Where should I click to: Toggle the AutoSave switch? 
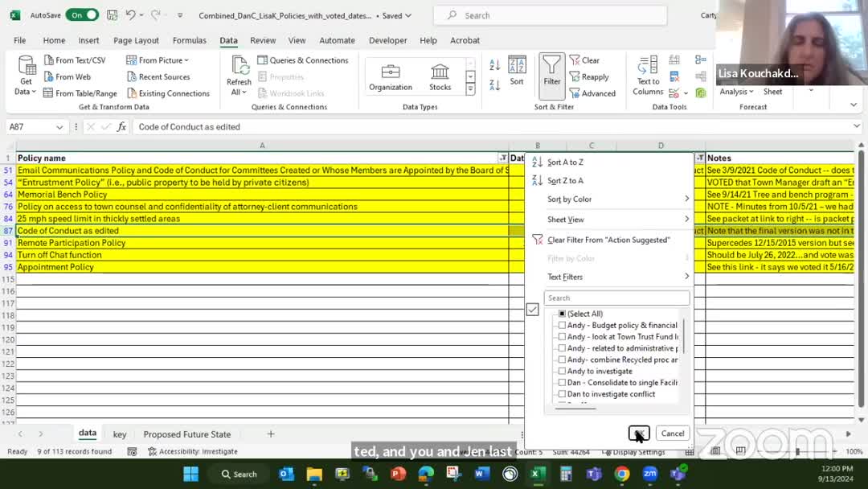pyautogui.click(x=82, y=15)
